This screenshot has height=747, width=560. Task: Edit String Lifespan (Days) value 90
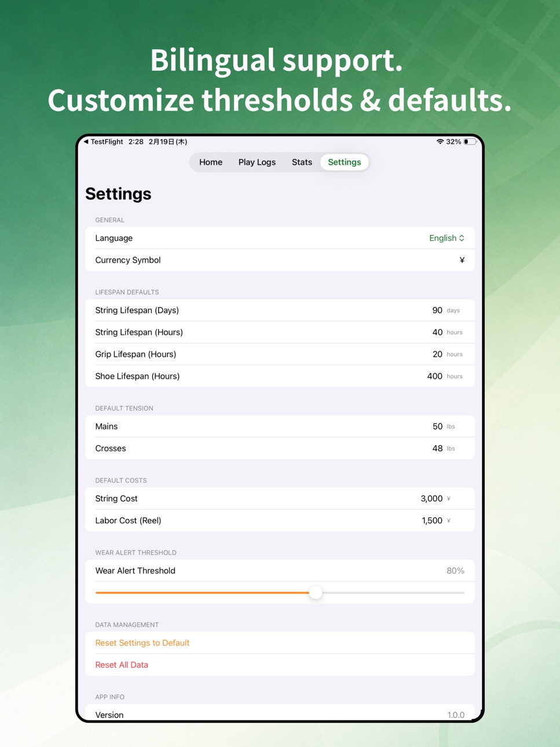[x=437, y=310]
